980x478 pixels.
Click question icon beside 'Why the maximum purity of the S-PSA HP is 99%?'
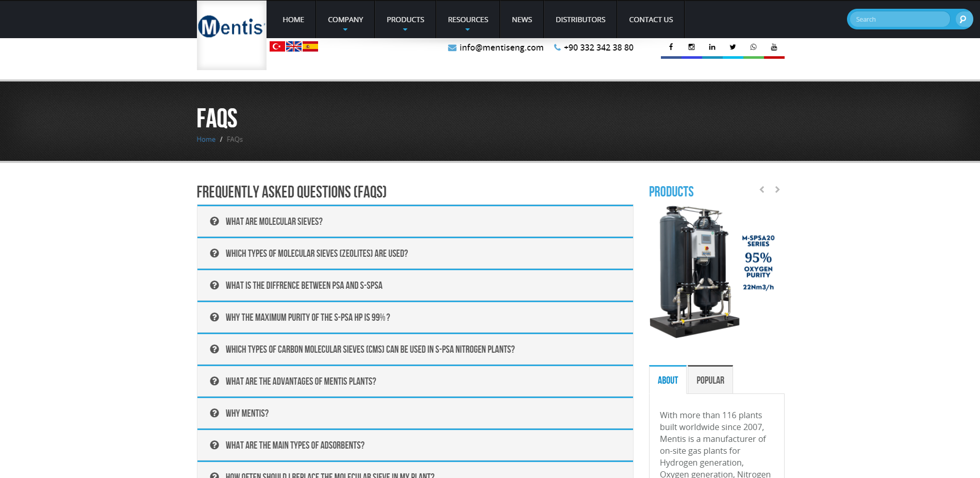coord(214,317)
